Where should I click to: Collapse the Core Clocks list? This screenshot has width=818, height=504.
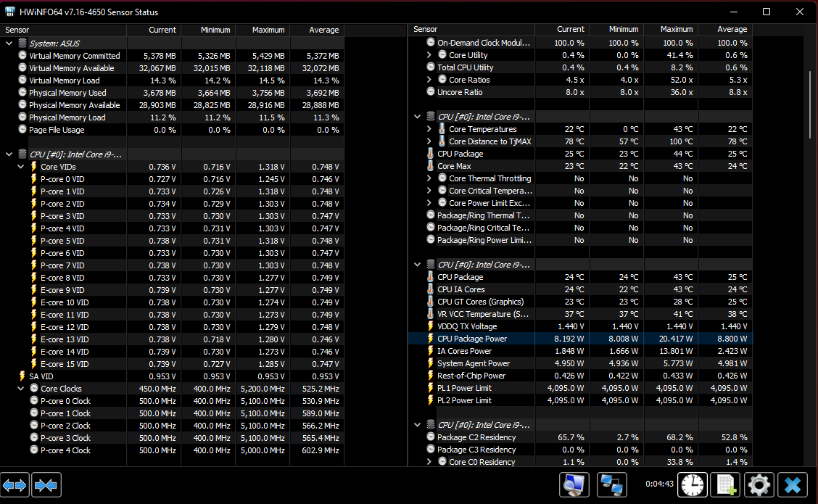[21, 389]
